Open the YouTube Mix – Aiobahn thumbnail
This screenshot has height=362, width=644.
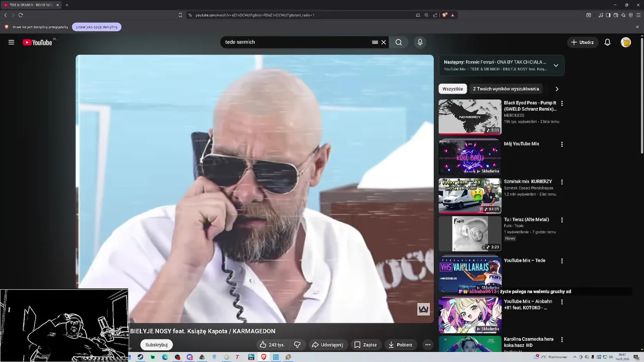point(470,315)
